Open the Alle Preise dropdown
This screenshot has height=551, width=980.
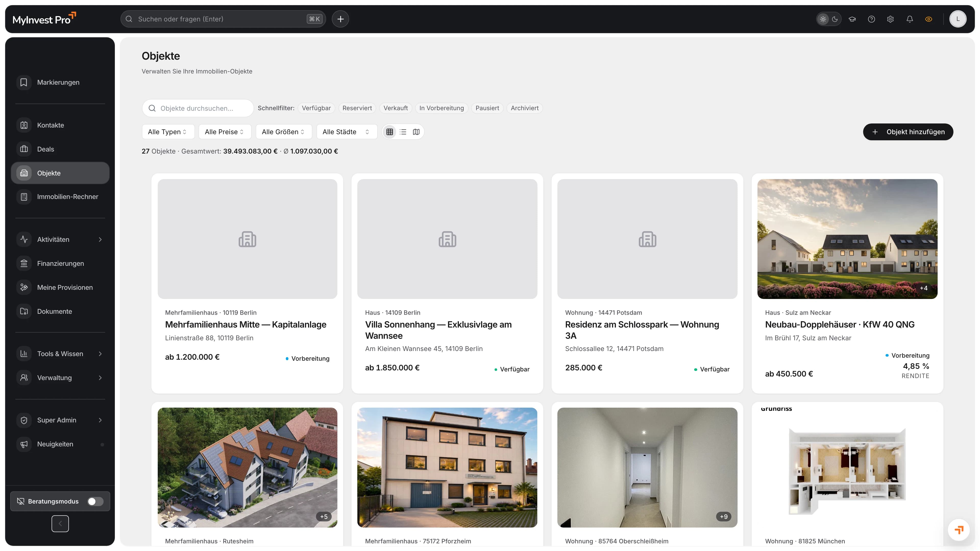coord(225,132)
